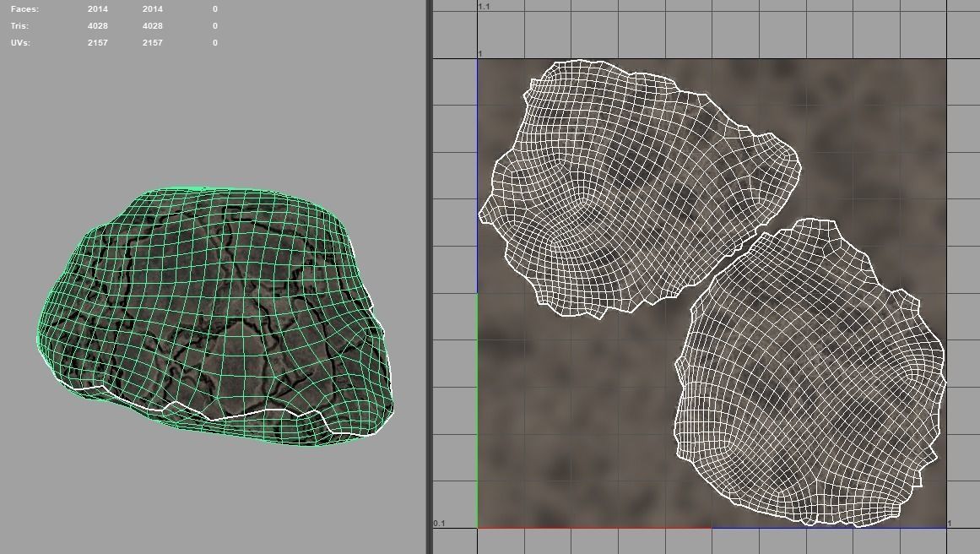Click the first "4028" value in the Tris row

[98, 25]
